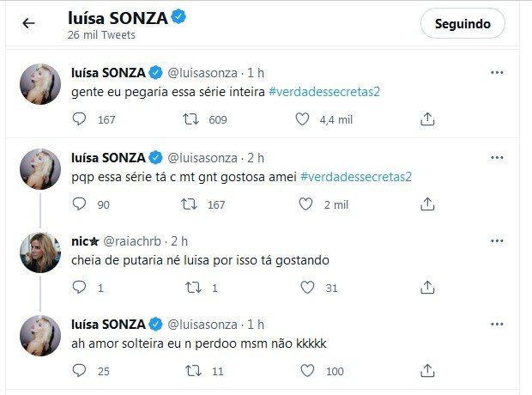
Task: Reply to the 'gnt gostosa amei' tweet
Action: (79, 204)
